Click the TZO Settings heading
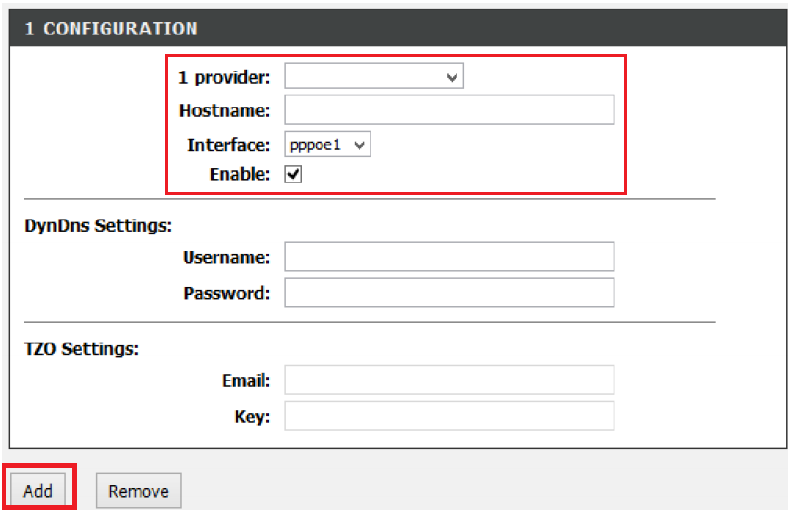Screen dimensions: 788x514 pos(81,349)
